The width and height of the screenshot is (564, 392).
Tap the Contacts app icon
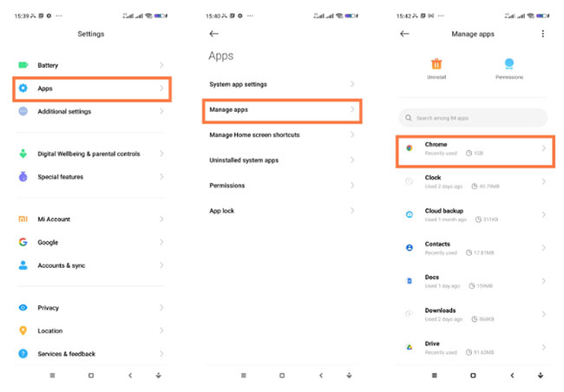[410, 247]
